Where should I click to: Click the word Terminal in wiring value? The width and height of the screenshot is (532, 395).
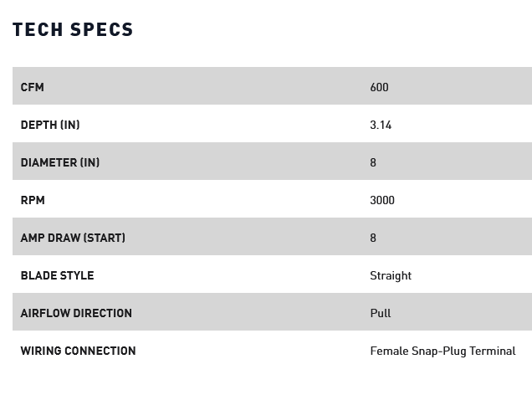pyautogui.click(x=492, y=351)
